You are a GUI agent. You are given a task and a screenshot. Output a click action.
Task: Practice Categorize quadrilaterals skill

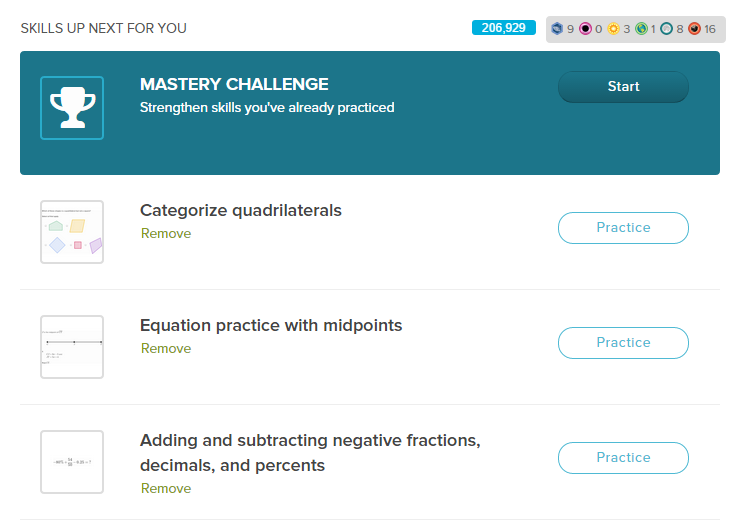coord(623,228)
